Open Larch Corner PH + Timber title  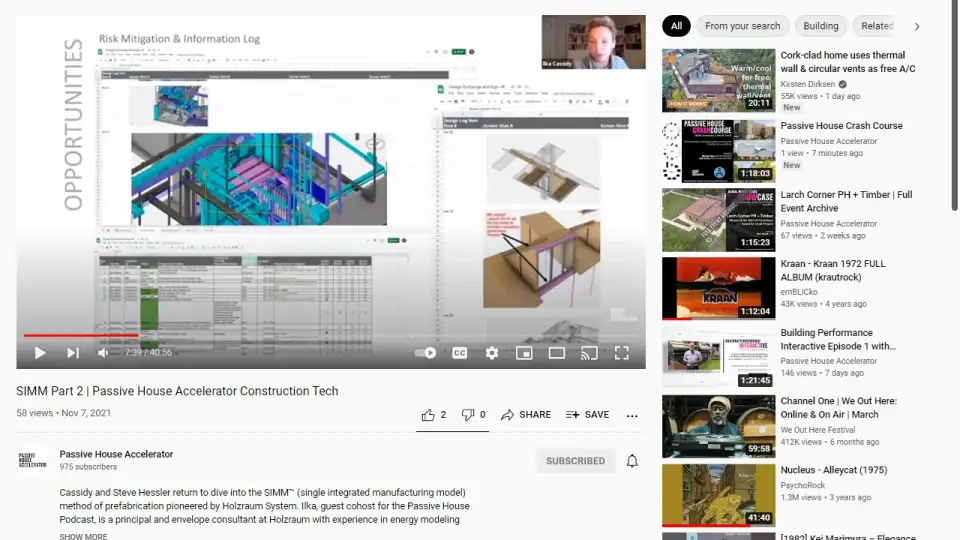point(846,201)
